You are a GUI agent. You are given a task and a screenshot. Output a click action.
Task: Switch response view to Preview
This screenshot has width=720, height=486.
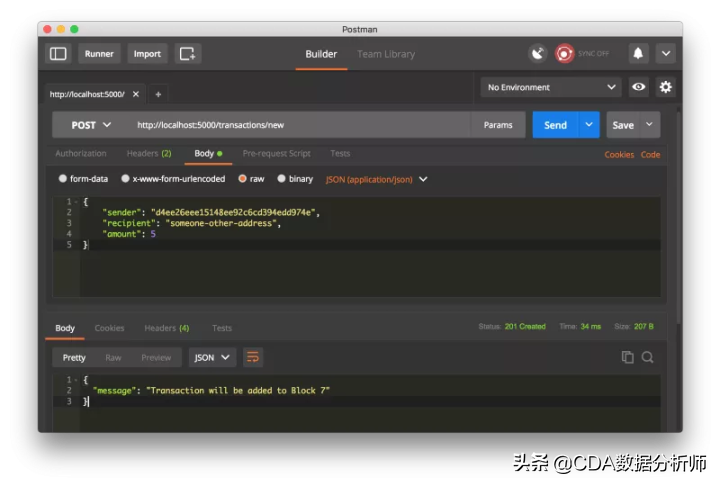(156, 357)
